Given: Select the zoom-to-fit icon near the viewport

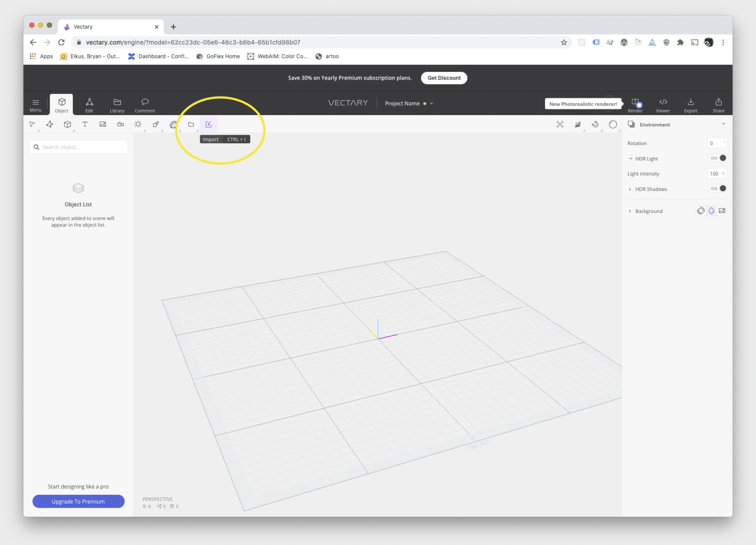Looking at the screenshot, I should [x=560, y=124].
